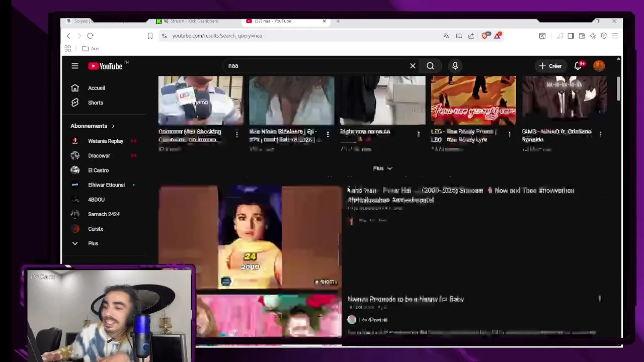Image resolution: width=644 pixels, height=362 pixels.
Task: Switch to the Stream - Kick Dashboard tab
Action: 194,21
